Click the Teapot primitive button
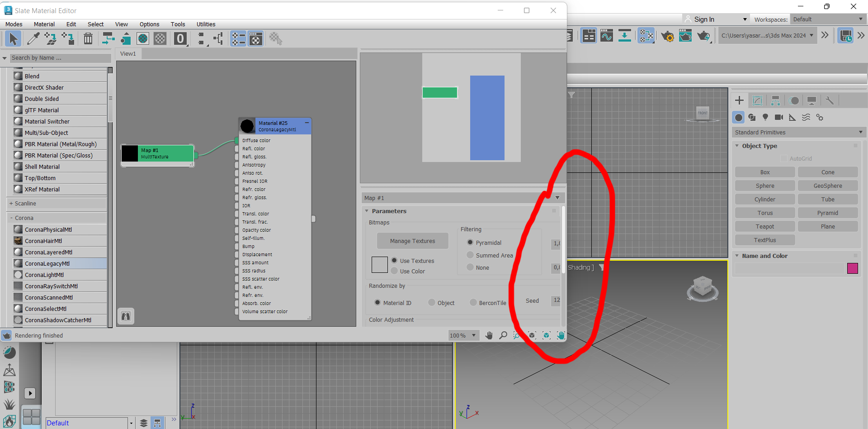Viewport: 868px width, 429px height. [x=764, y=226]
